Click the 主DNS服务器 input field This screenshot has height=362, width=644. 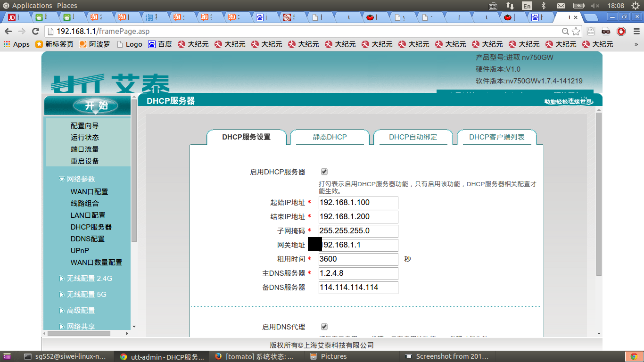coord(357,273)
